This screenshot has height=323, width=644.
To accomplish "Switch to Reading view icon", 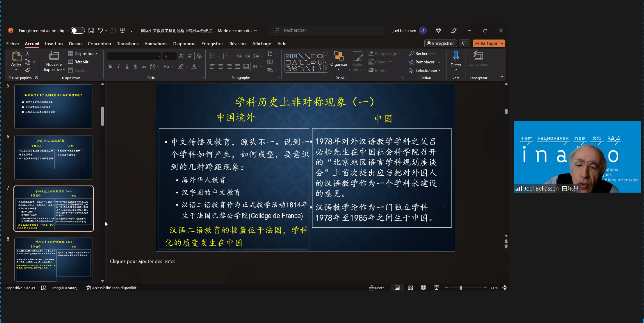I will [x=423, y=288].
